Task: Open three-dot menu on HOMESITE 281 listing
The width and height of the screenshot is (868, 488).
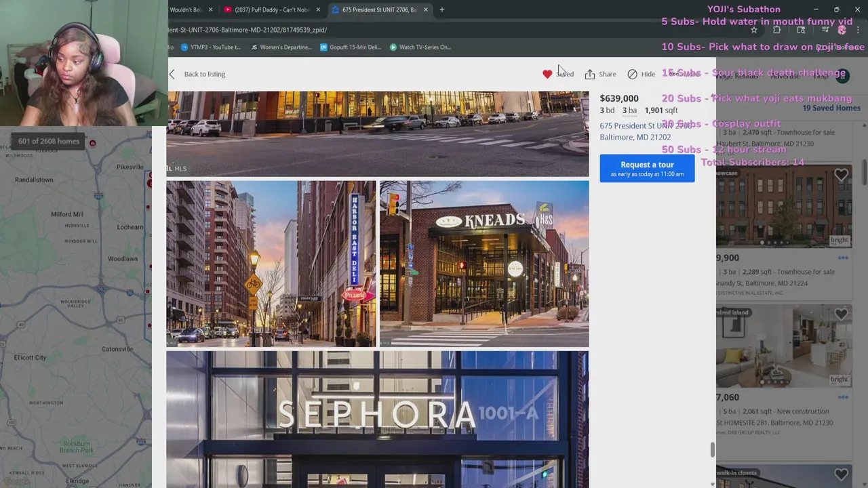Action: pyautogui.click(x=843, y=397)
